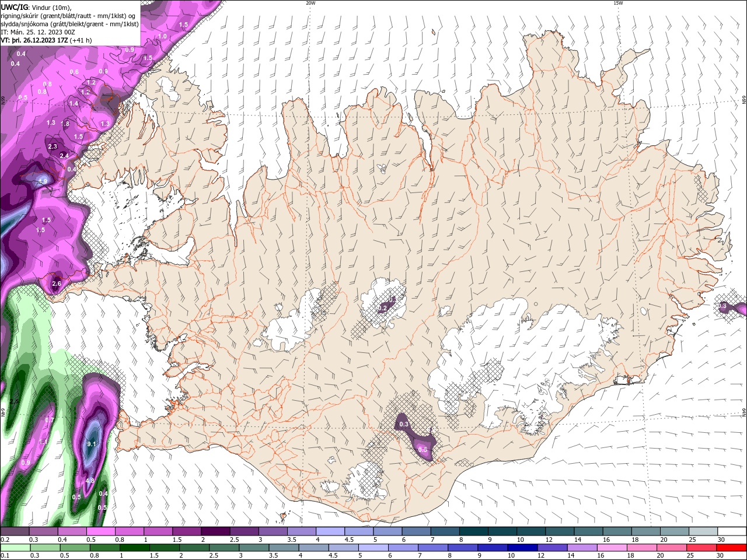Click the 'rigning/skúrir' legend description line
Screen dimensions: 747x560
point(68,16)
